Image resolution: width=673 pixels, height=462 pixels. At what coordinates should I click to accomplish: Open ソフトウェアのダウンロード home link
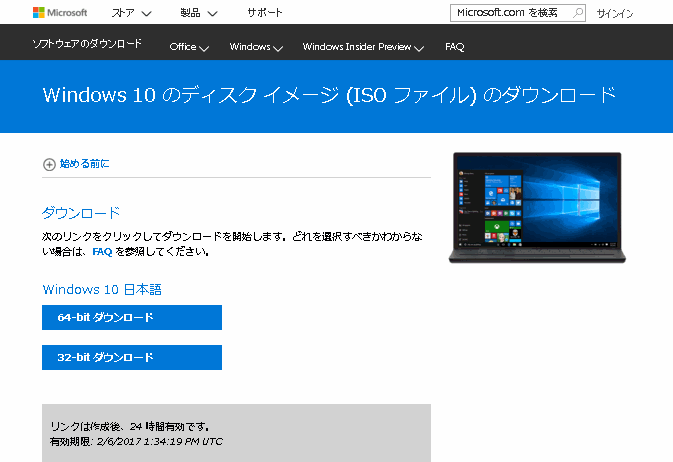click(x=87, y=43)
